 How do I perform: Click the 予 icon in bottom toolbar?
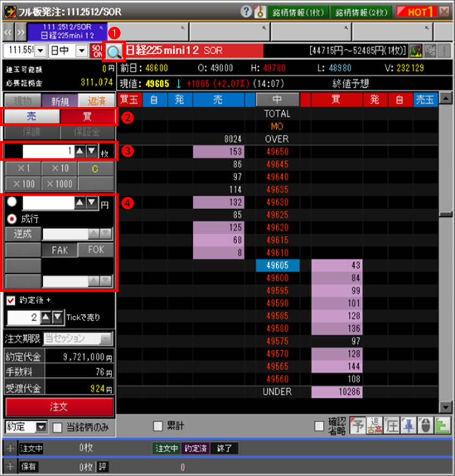357,426
